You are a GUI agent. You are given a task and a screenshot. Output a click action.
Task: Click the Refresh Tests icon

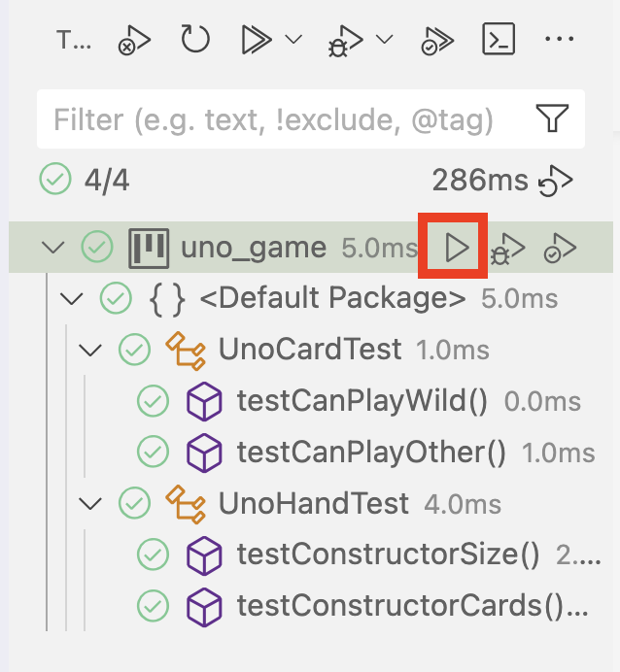pyautogui.click(x=195, y=40)
